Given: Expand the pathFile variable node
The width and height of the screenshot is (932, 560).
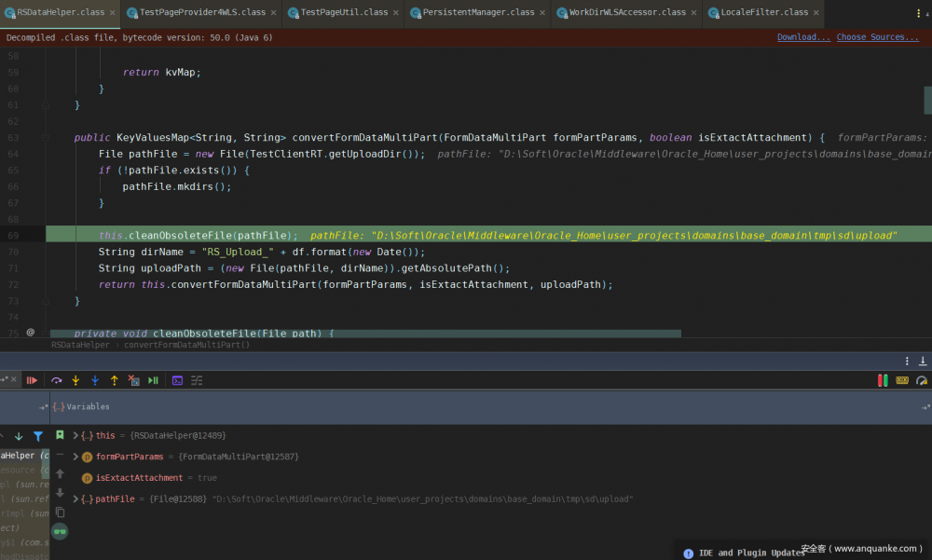Looking at the screenshot, I should pos(75,499).
